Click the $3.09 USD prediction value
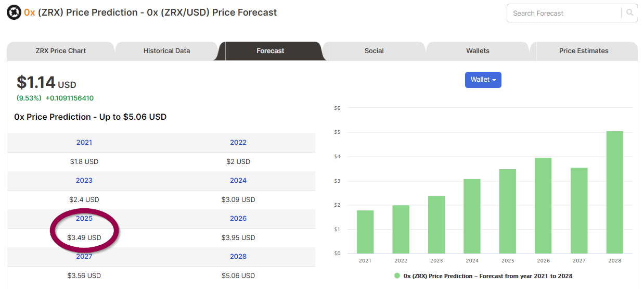The height and width of the screenshot is (289, 644). pyautogui.click(x=238, y=199)
